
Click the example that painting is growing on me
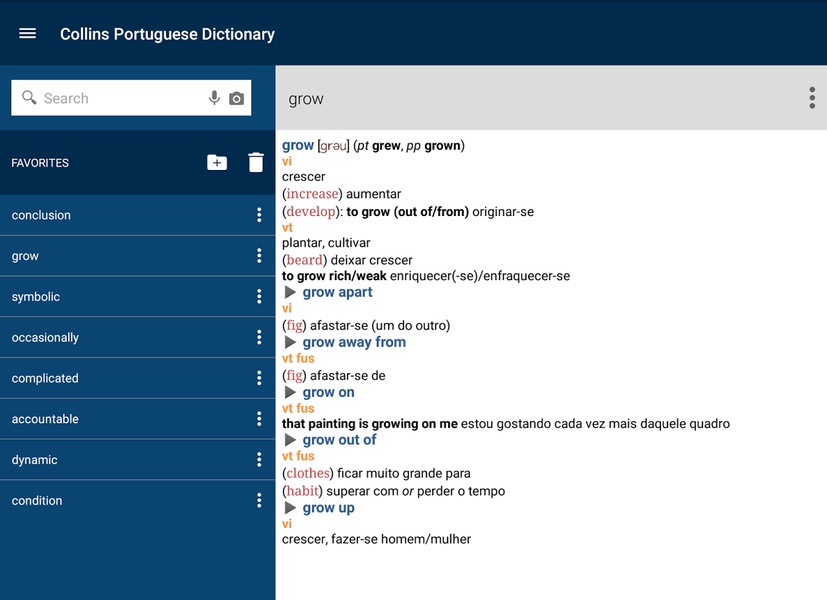[370, 424]
